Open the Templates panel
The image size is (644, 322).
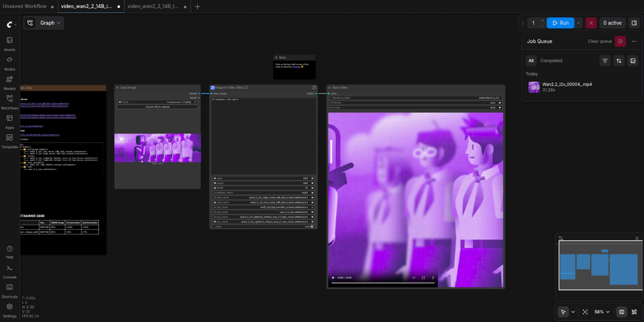click(x=9, y=141)
